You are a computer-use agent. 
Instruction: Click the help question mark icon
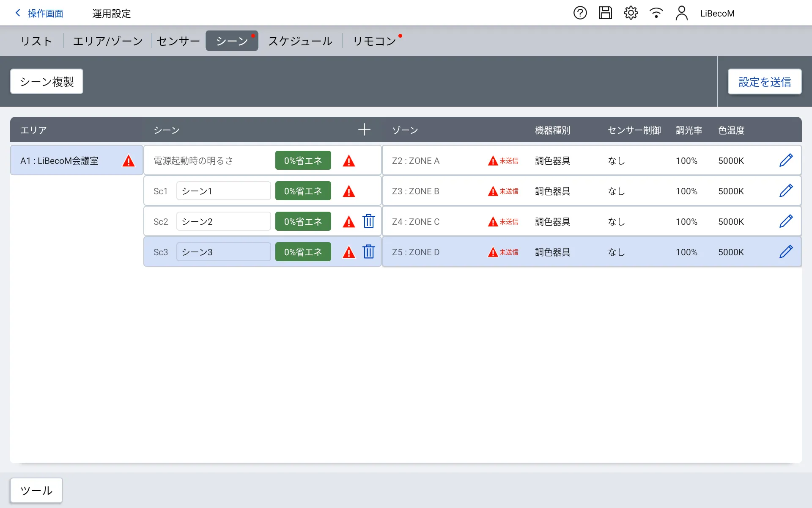click(580, 13)
